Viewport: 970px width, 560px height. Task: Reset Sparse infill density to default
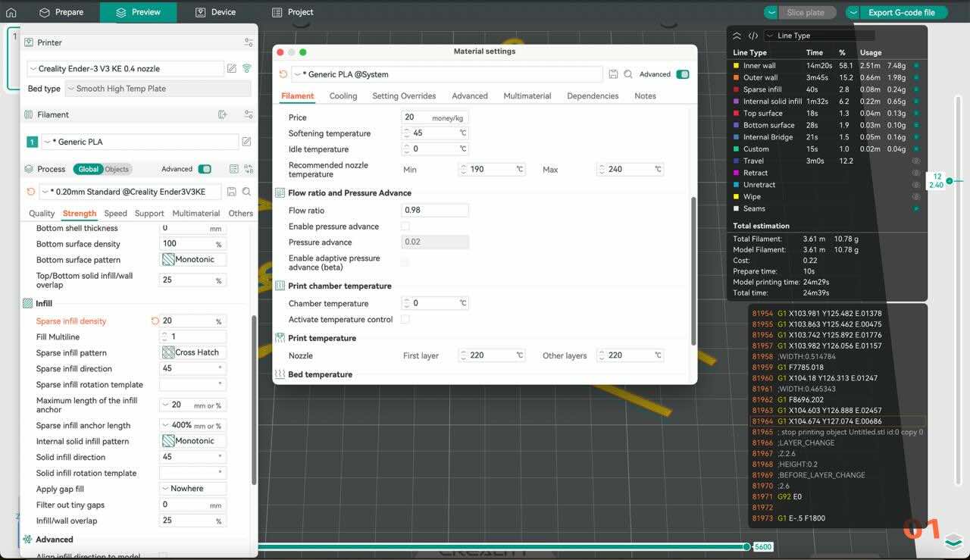pos(155,321)
